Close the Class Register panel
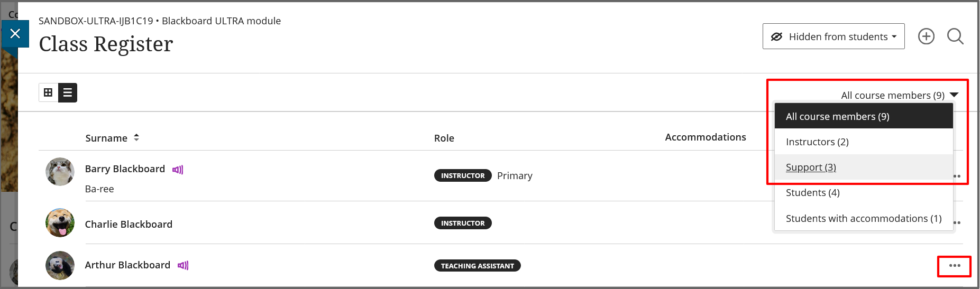Viewport: 980px width, 289px height. point(15,34)
